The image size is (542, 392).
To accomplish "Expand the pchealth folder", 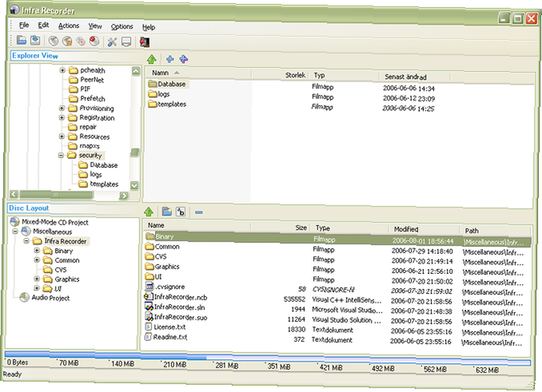I will (62, 70).
